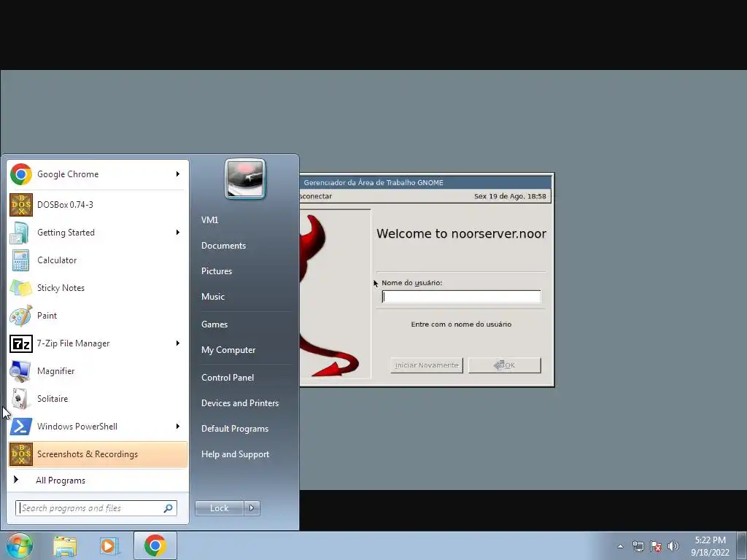The width and height of the screenshot is (747, 560).
Task: Open Music library
Action: (212, 297)
